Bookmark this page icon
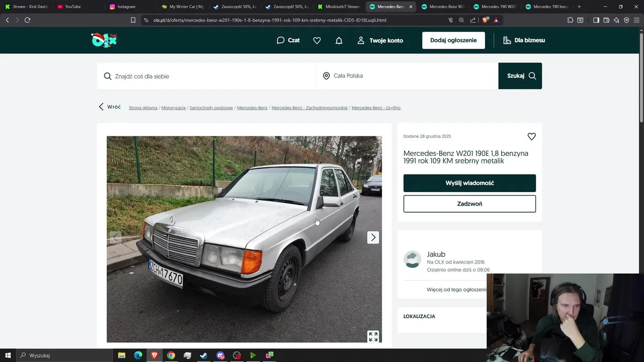The image size is (644, 362). coord(133,20)
